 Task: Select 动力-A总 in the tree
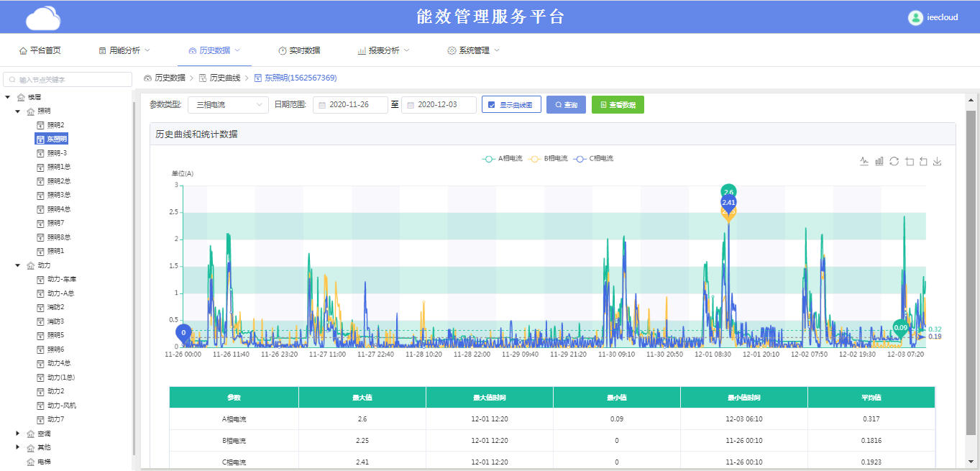(x=61, y=293)
